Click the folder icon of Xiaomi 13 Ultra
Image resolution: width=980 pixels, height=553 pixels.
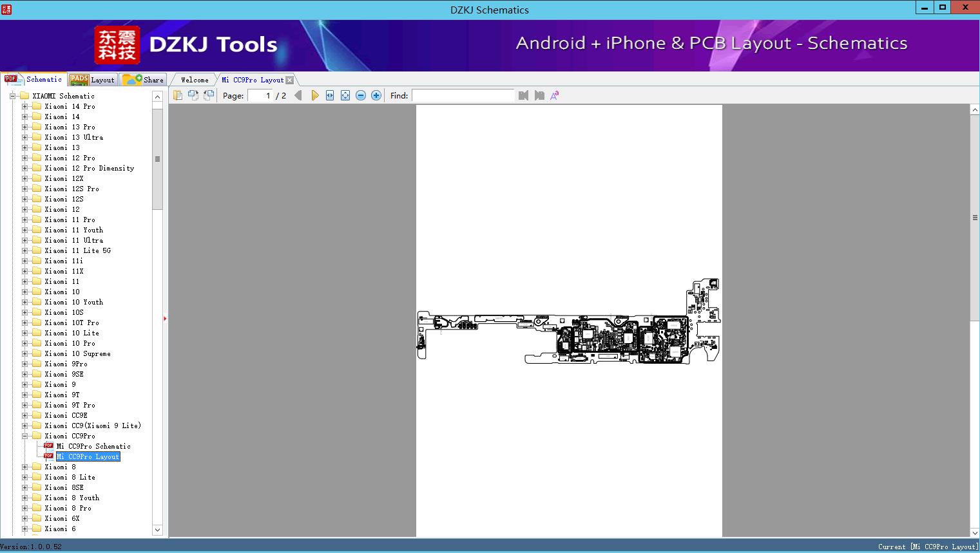coord(37,137)
